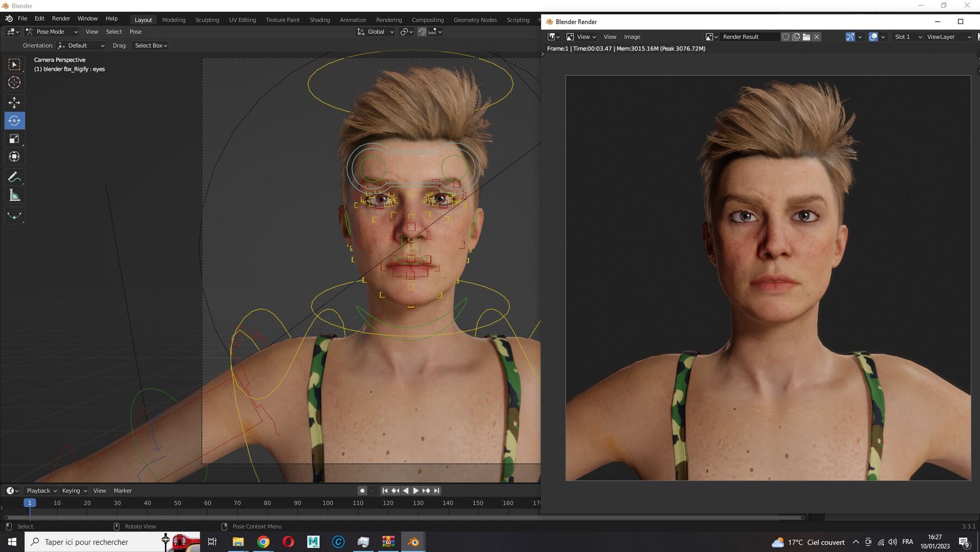980x552 pixels.
Task: Switch to UV Editing workspace tab
Action: pyautogui.click(x=242, y=20)
